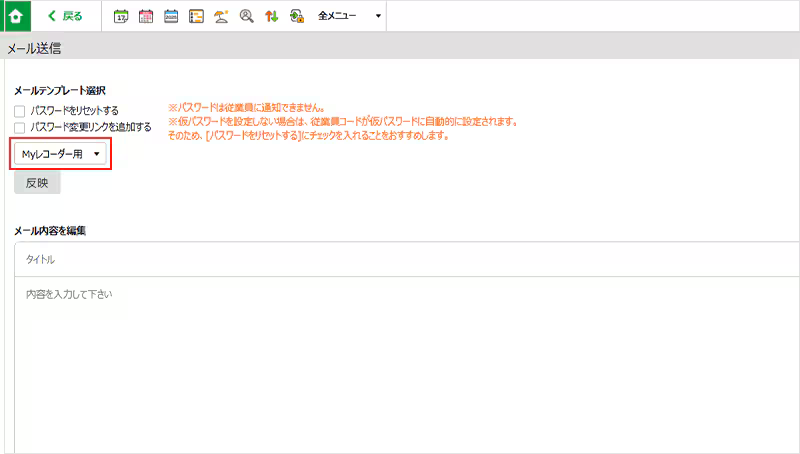This screenshot has width=800, height=454.
Task: Open the pink monthly calendar icon
Action: click(146, 16)
